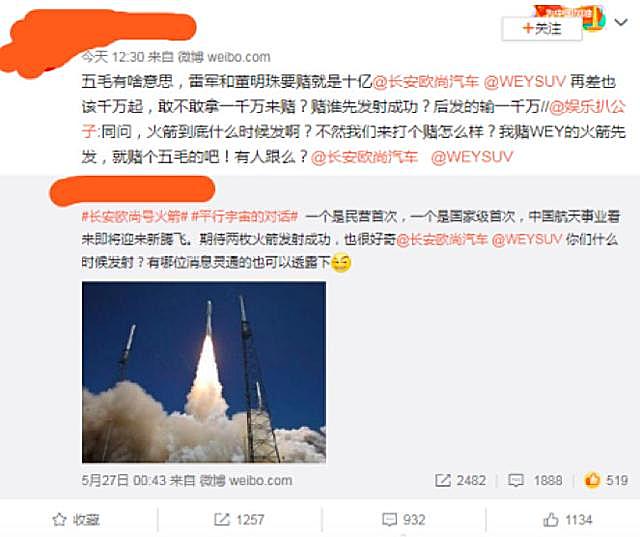Click the first @WEYSUV mention in post
Image resolution: width=640 pixels, height=537 pixels.
[524, 82]
